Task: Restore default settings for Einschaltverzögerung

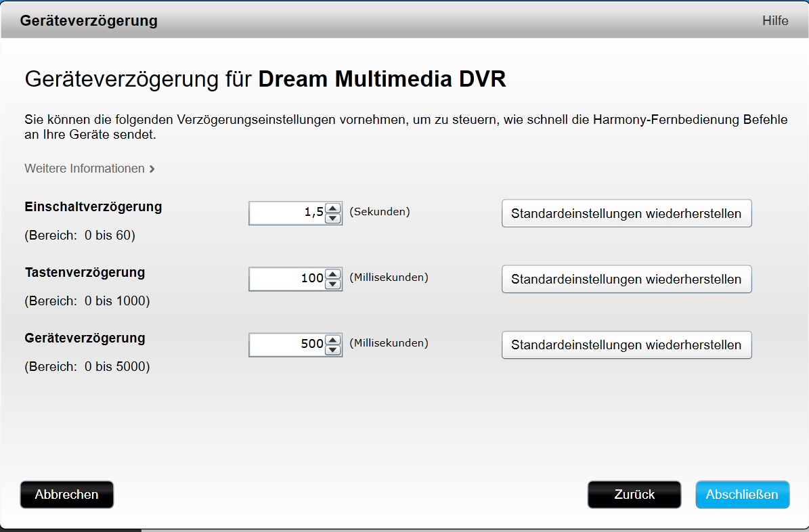Action: click(x=626, y=213)
